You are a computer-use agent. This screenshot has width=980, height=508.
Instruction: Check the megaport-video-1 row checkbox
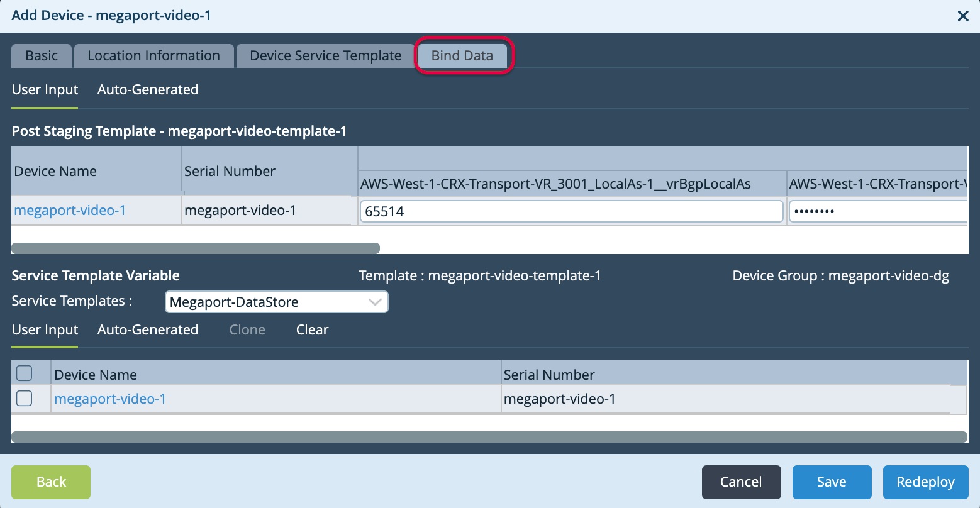click(23, 398)
